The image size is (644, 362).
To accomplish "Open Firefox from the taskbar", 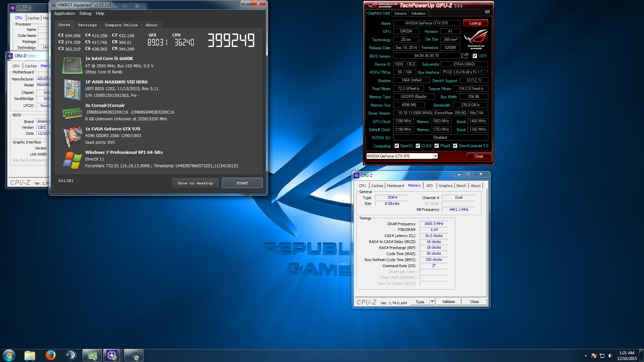I will pos(51,355).
